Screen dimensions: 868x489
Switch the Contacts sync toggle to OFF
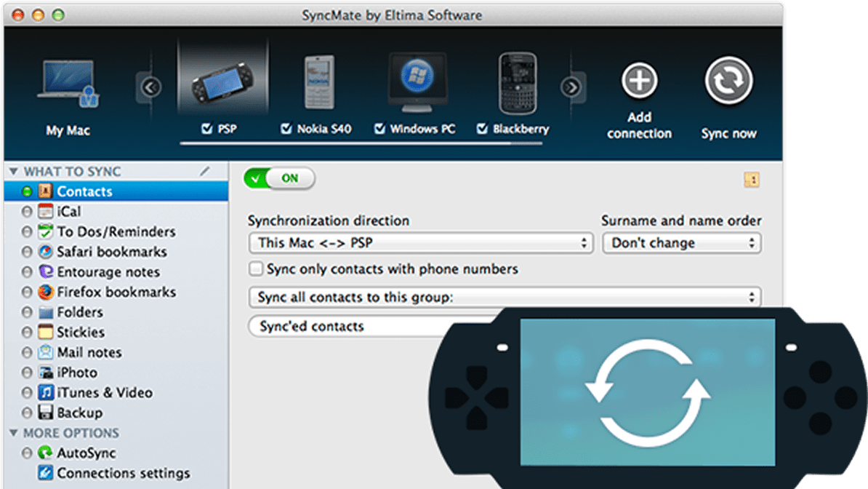(280, 178)
